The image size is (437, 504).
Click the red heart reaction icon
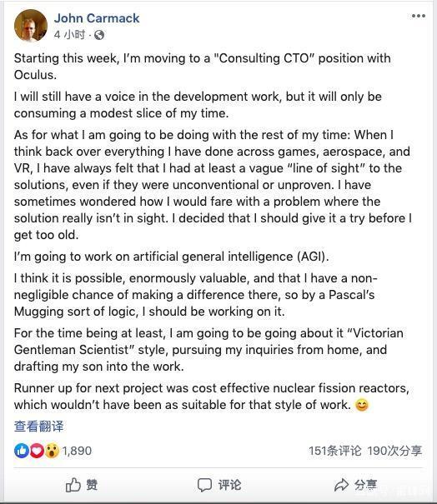tap(37, 451)
